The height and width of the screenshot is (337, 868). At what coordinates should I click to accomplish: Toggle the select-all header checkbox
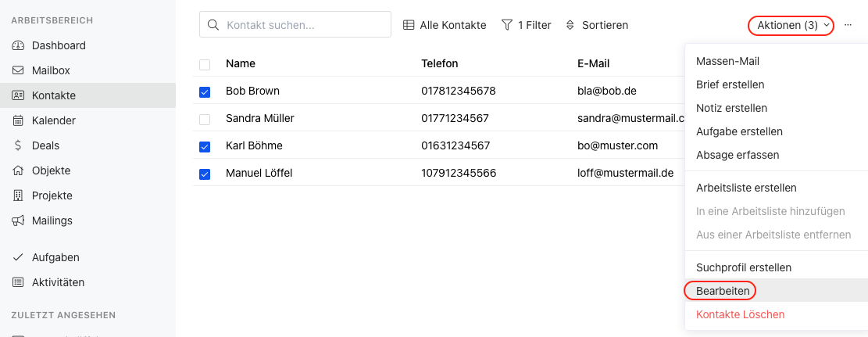coord(205,64)
